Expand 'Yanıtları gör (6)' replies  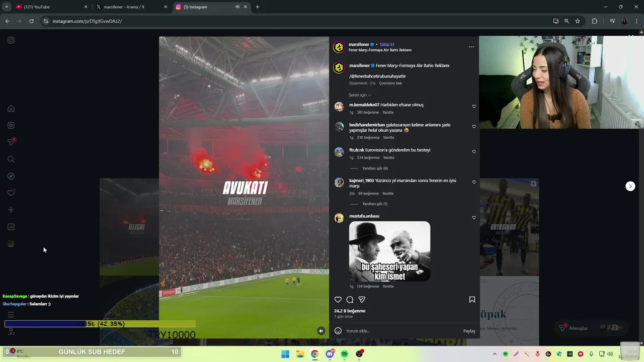coord(375,168)
